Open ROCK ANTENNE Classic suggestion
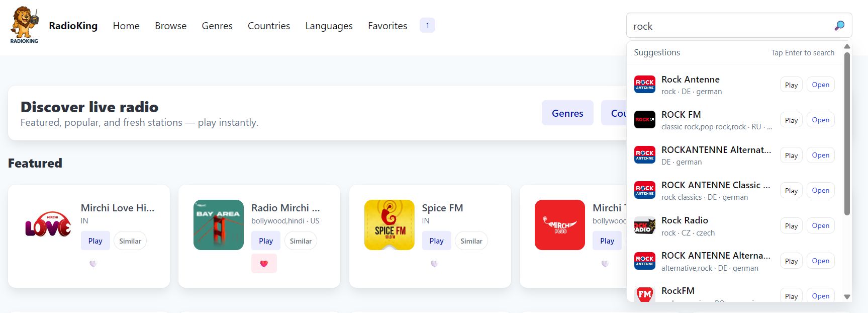The image size is (868, 313). [820, 191]
